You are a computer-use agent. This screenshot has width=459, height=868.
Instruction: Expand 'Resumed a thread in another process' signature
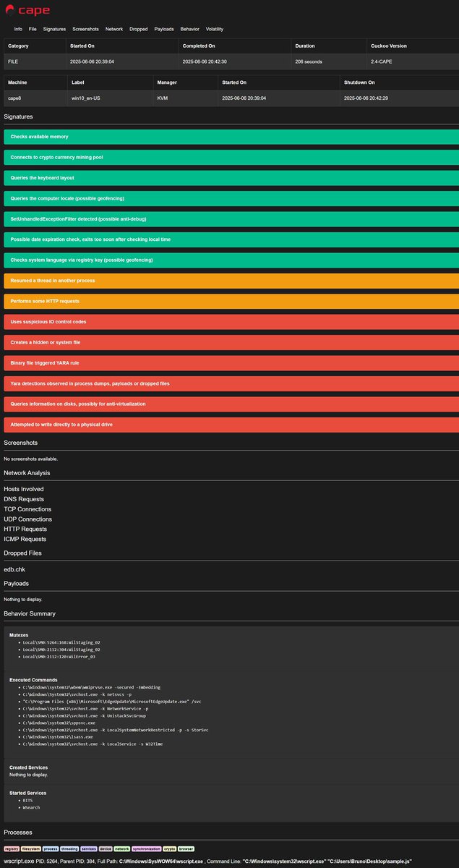point(231,280)
